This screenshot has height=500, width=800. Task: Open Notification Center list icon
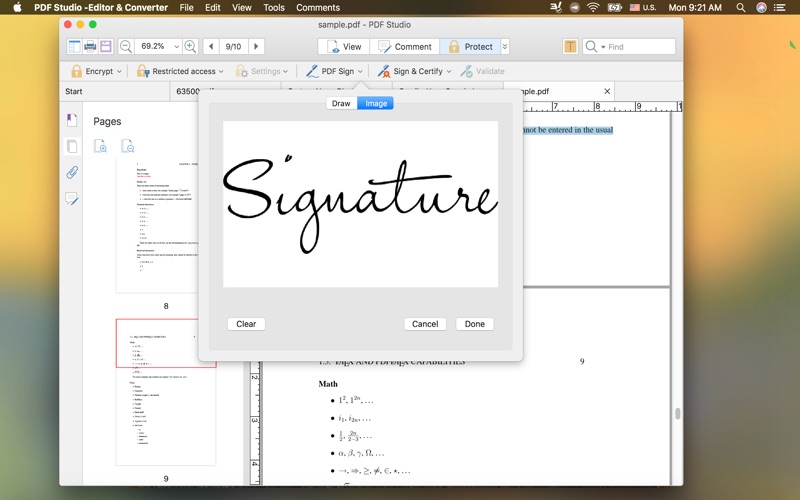pos(780,7)
